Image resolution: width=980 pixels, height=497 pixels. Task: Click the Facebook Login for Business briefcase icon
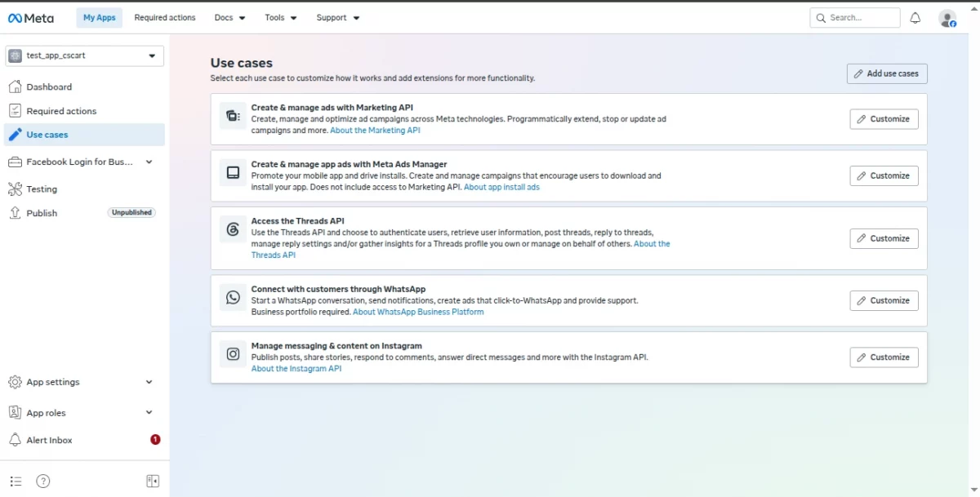point(15,162)
